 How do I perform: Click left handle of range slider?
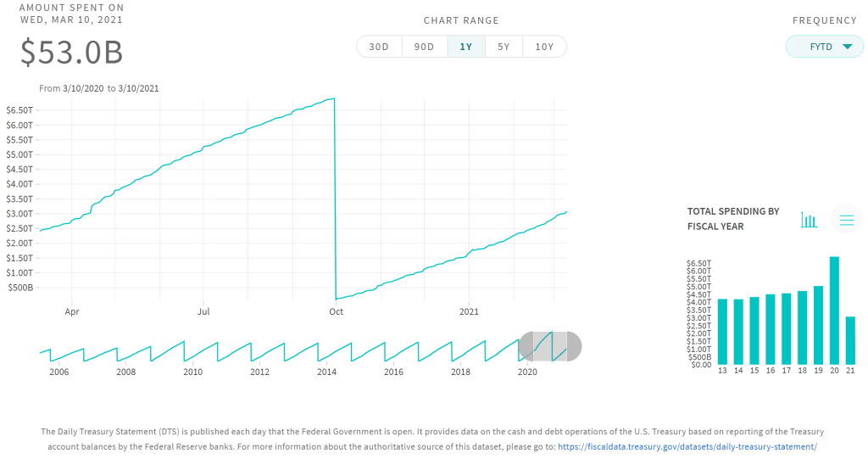click(526, 346)
